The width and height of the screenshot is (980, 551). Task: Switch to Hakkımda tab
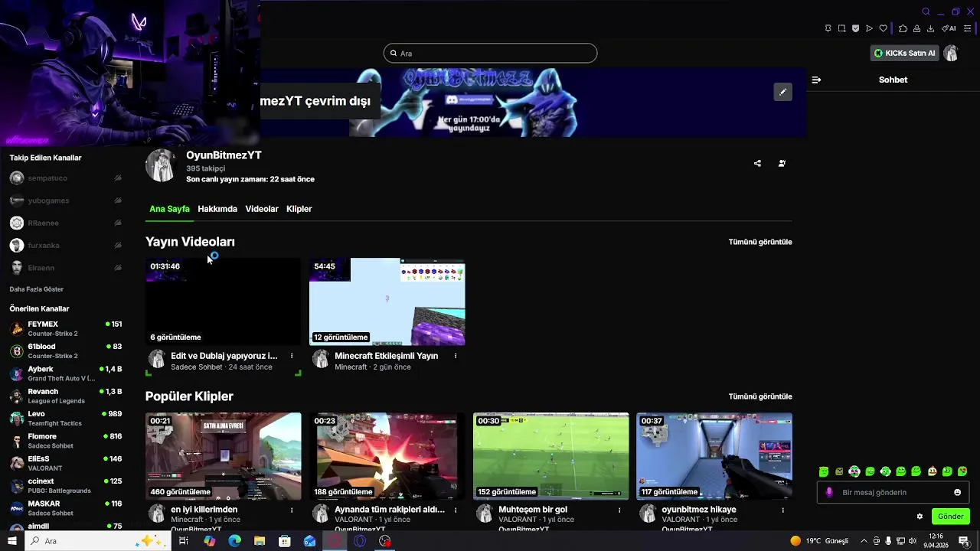click(x=217, y=209)
